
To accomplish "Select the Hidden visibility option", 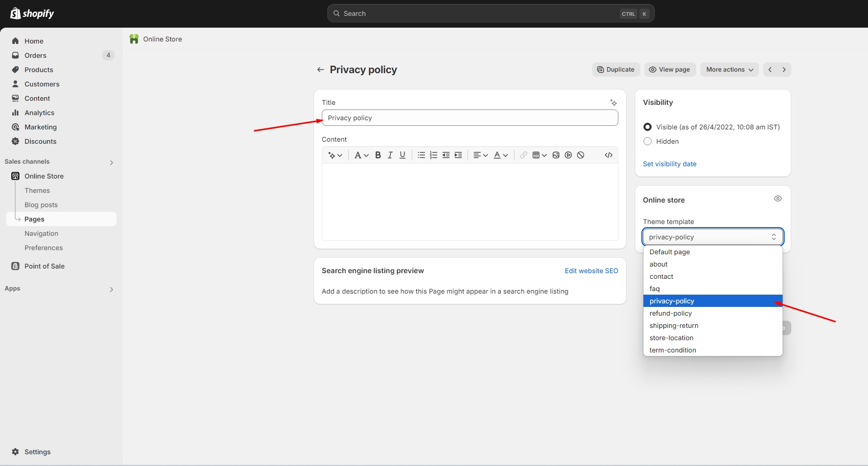I will point(648,141).
